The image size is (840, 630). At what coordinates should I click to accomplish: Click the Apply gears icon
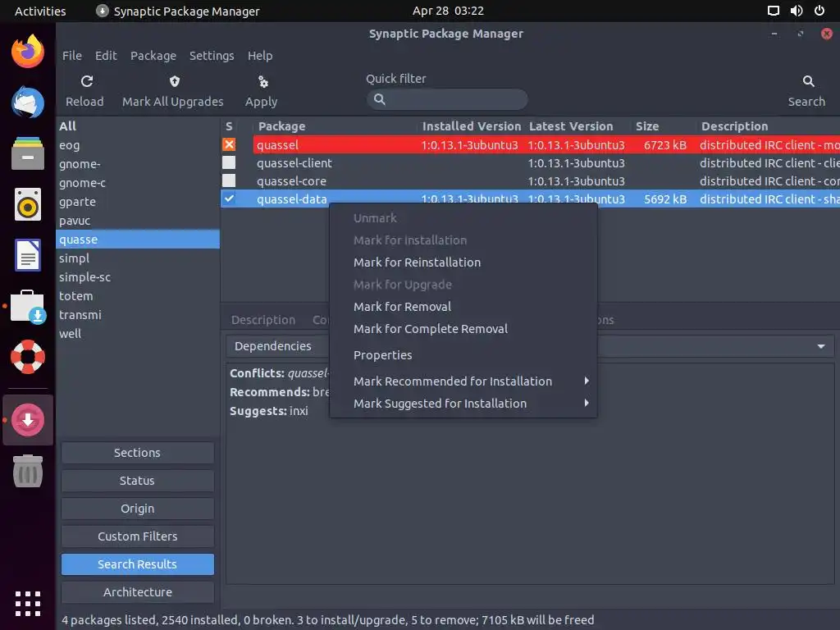(x=262, y=81)
